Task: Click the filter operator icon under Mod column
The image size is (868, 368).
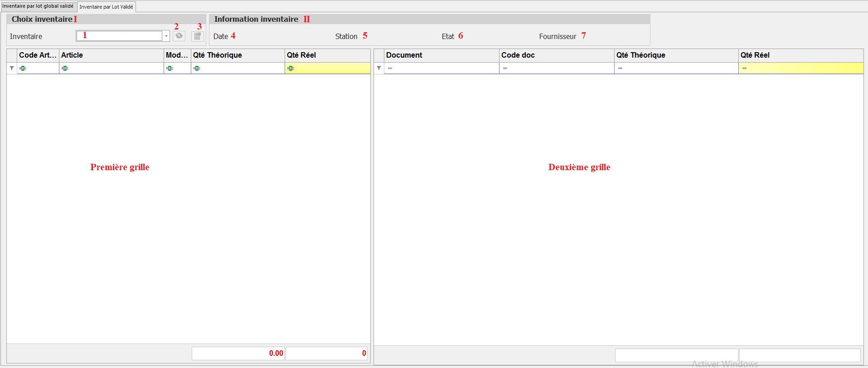Action: [x=170, y=68]
